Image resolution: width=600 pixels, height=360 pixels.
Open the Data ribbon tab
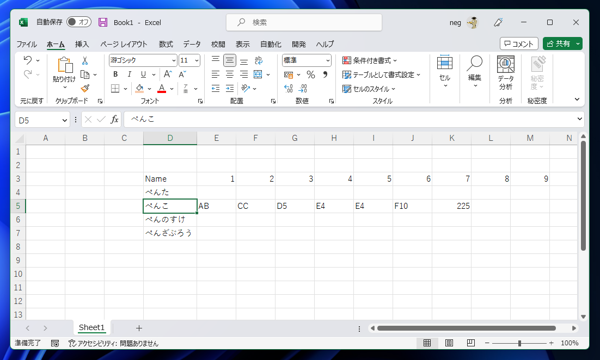click(192, 44)
